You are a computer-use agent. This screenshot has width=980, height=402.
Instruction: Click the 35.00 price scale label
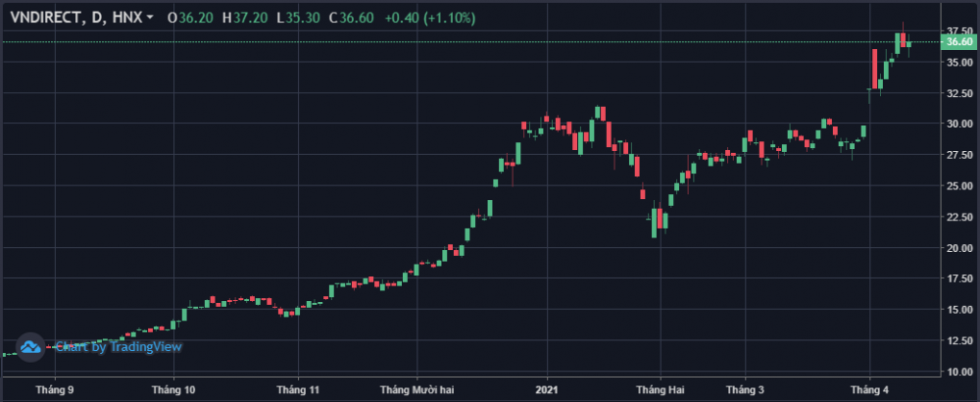pyautogui.click(x=959, y=63)
